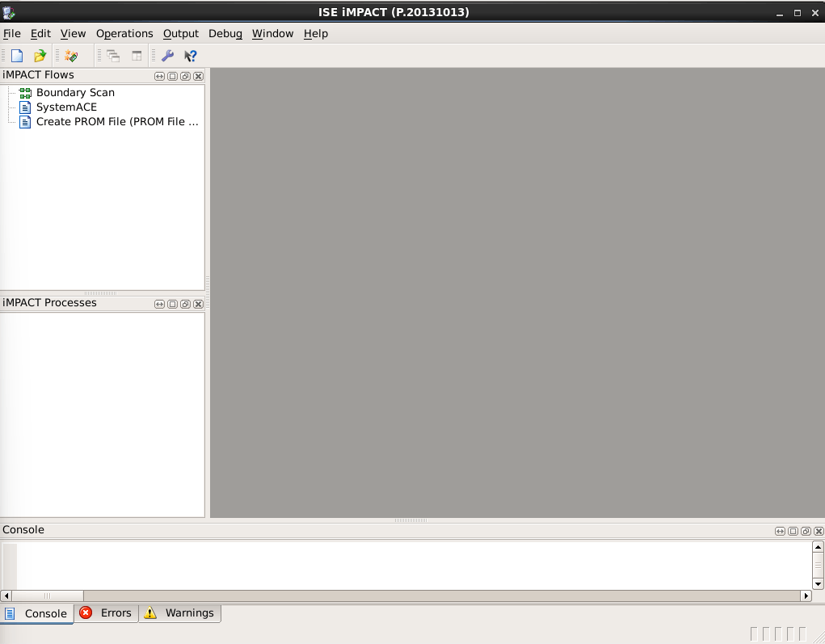Maximize the iMPACT Processes panel
825x644 pixels.
click(x=173, y=304)
